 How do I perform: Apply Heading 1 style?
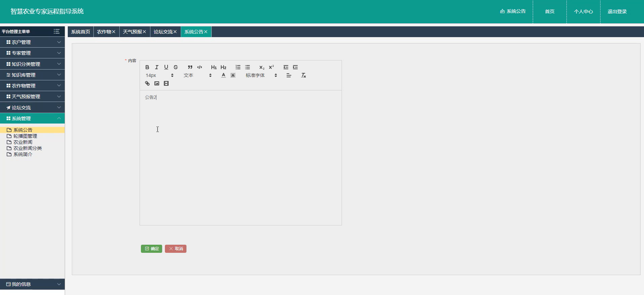pyautogui.click(x=214, y=67)
